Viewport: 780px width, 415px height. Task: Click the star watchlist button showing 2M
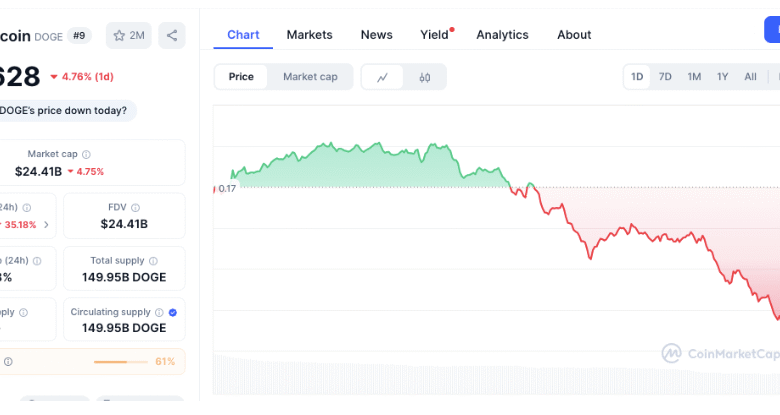(x=128, y=35)
